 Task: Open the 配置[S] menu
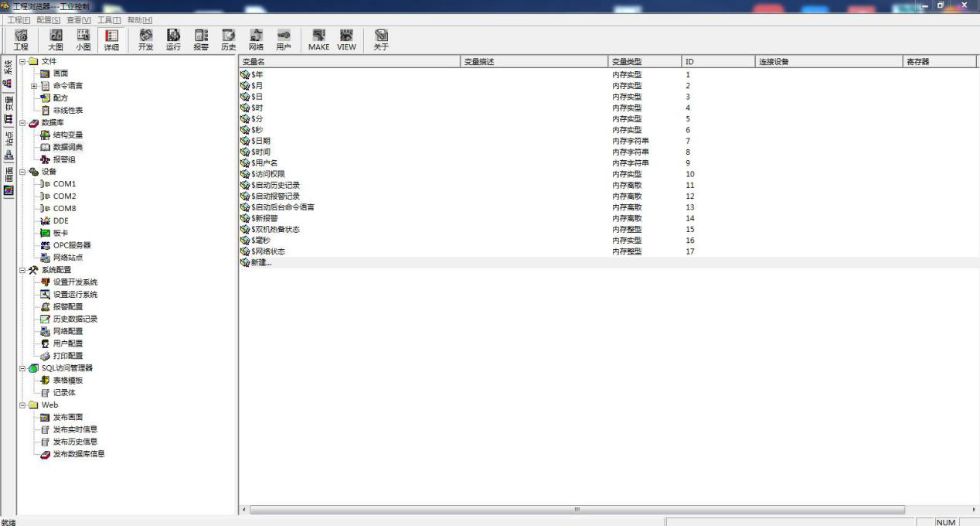(x=49, y=19)
